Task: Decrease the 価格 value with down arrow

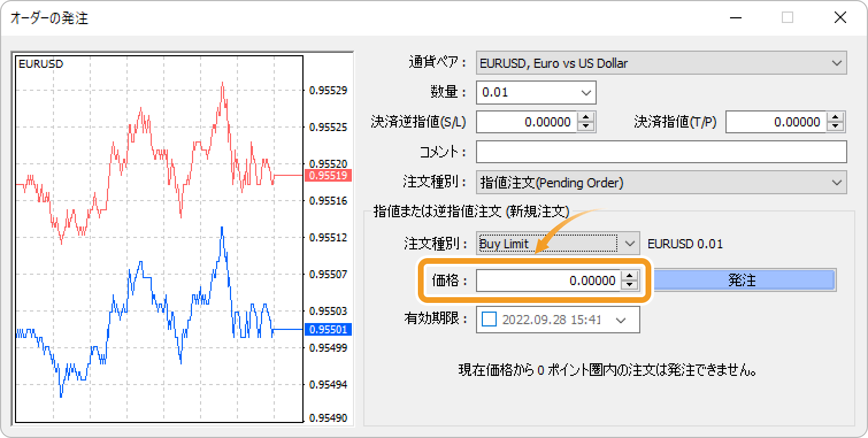Action: pos(630,286)
